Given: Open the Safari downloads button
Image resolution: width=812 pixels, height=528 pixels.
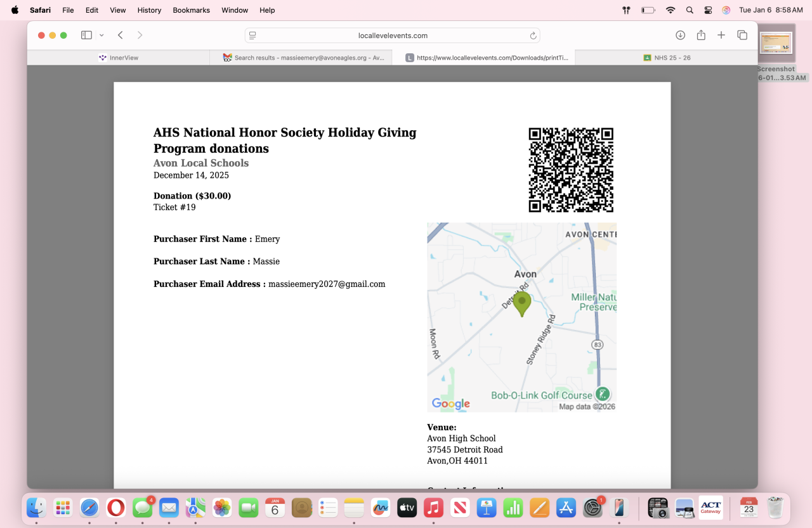Looking at the screenshot, I should (x=680, y=36).
